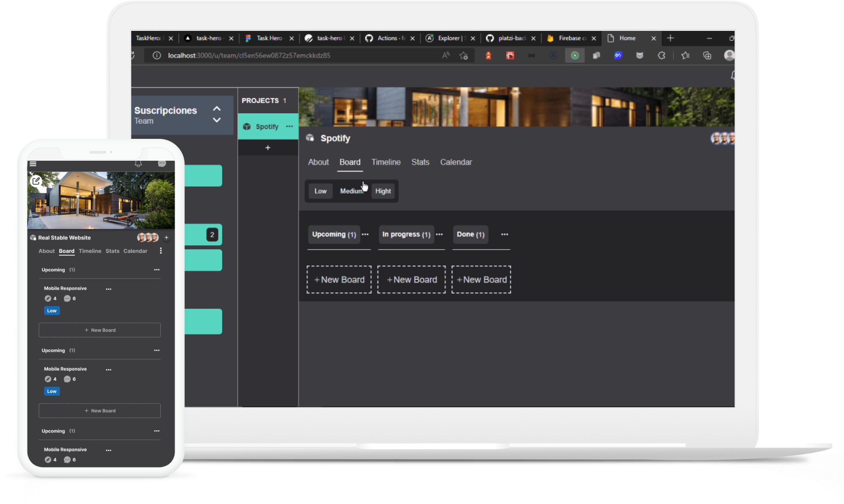Screen dimensions: 844x504
Task: Add this page to favorites star icon
Action: tap(464, 55)
